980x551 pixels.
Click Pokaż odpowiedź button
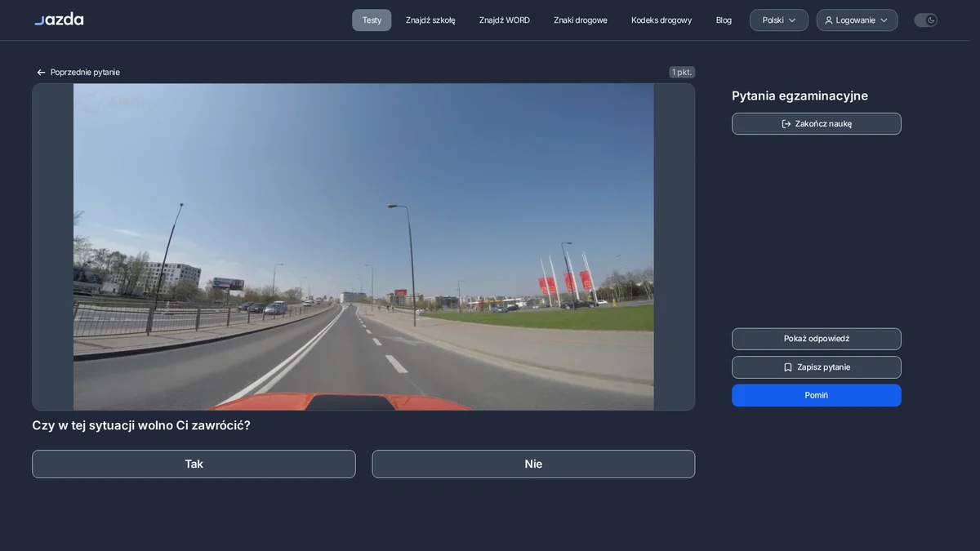(x=817, y=339)
